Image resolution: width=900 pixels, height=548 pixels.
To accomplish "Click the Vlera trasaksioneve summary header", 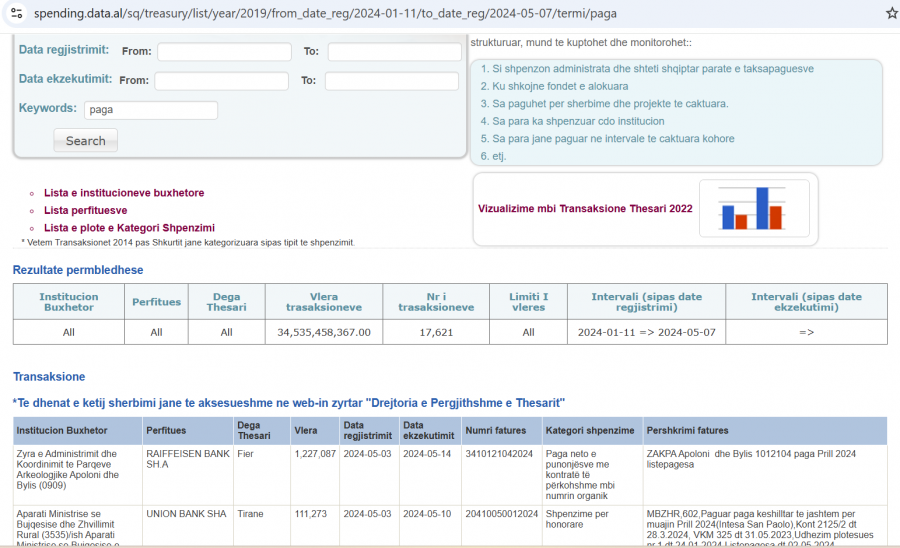I will pos(324,302).
